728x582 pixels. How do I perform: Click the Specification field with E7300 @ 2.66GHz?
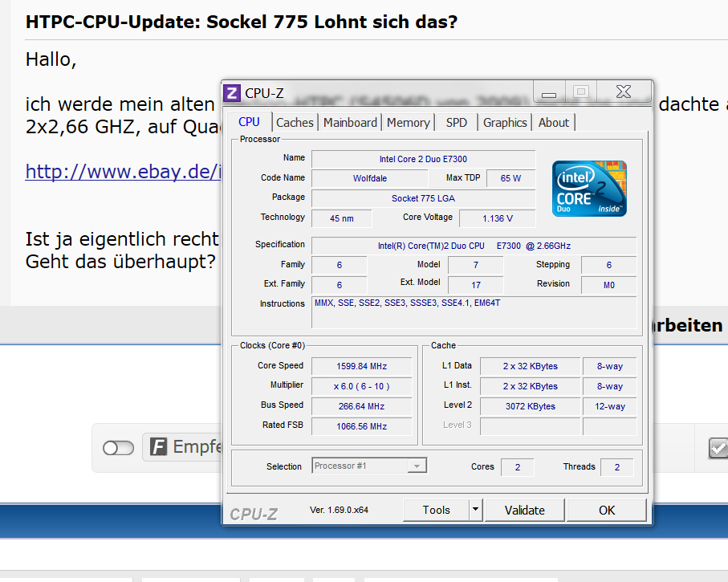[474, 246]
